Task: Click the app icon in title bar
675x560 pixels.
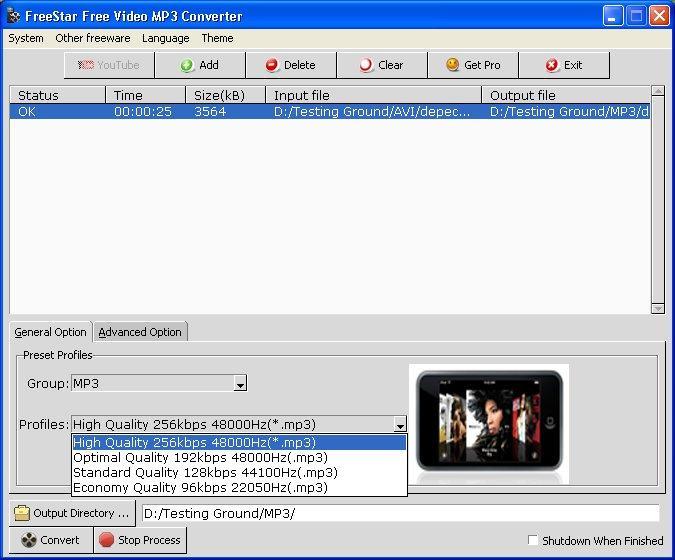Action: coord(14,15)
